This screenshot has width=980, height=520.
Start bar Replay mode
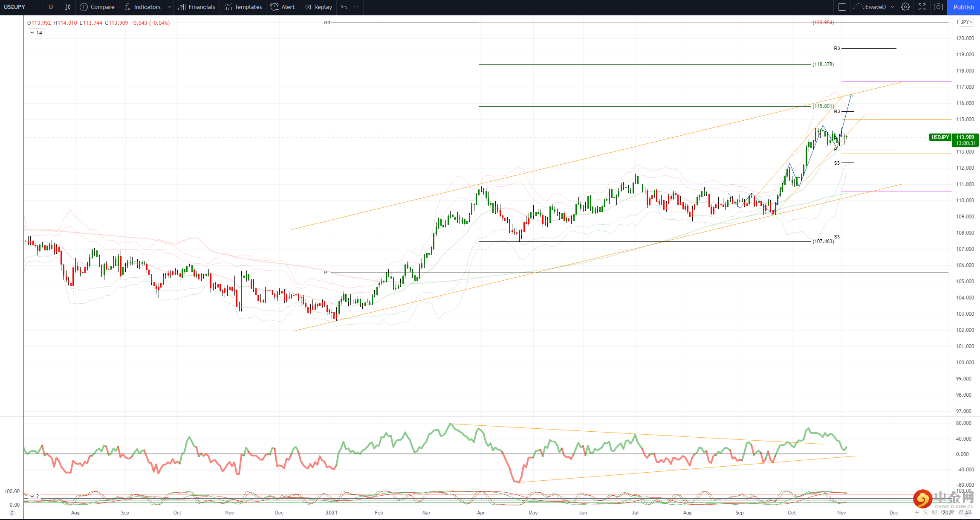pos(318,7)
